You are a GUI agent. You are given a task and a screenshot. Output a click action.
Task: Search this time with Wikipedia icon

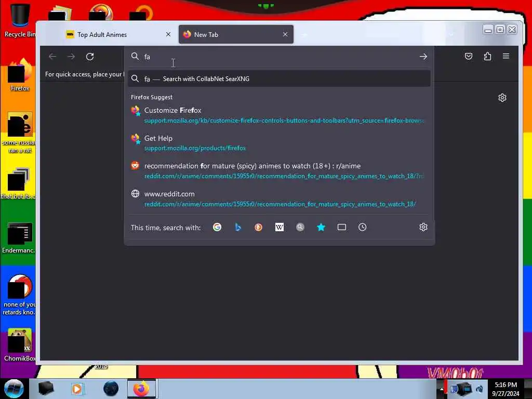(279, 227)
